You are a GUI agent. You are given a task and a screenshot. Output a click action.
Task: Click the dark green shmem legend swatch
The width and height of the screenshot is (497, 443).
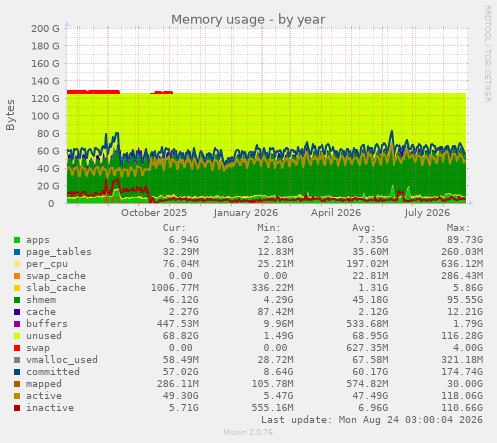(x=17, y=300)
